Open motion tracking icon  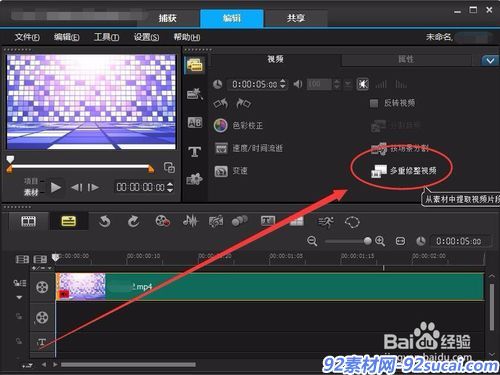click(x=240, y=221)
